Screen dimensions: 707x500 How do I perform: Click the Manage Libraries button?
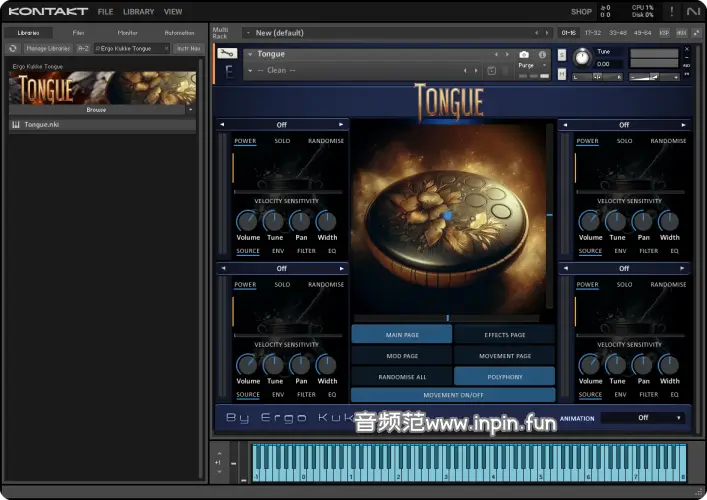(x=48, y=48)
